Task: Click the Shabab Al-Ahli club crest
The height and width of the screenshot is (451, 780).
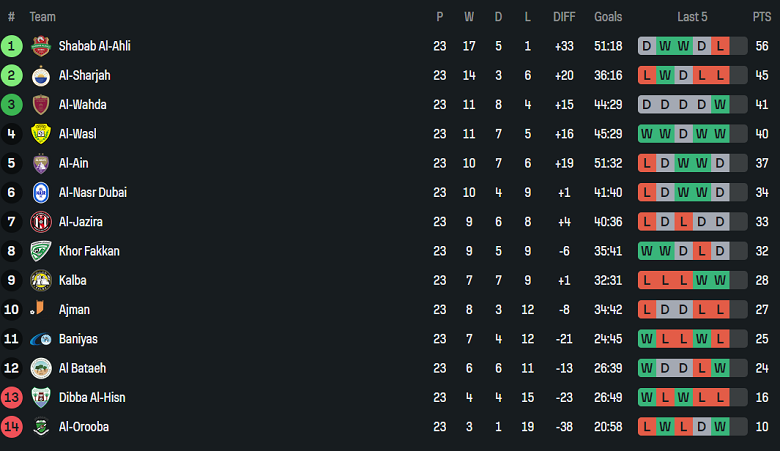Action: pos(41,46)
